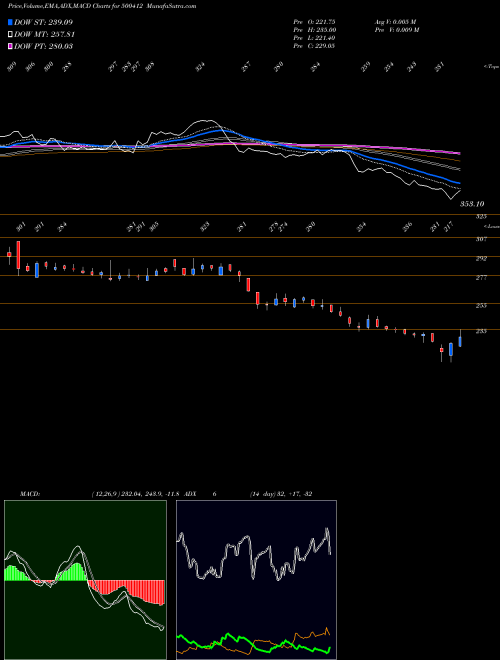Click the white DOW MT legend swatch
Viewport: 500px width, 660px height.
(x=10, y=34)
